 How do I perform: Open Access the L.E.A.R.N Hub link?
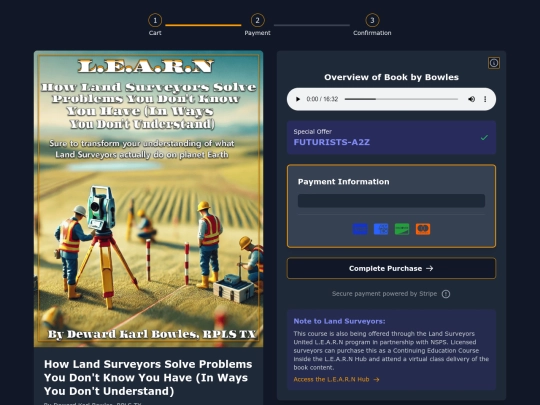click(x=336, y=380)
